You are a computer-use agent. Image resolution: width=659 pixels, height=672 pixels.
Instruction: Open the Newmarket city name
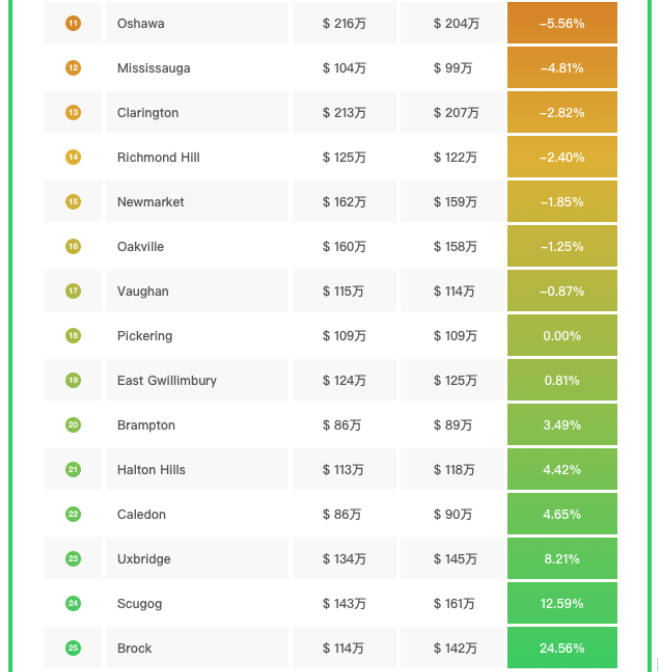151,202
